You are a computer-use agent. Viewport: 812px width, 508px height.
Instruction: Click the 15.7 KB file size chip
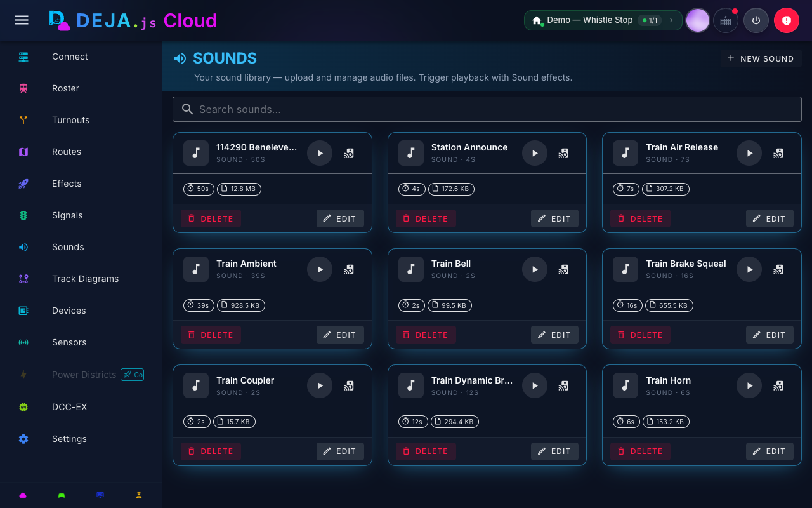coord(234,422)
